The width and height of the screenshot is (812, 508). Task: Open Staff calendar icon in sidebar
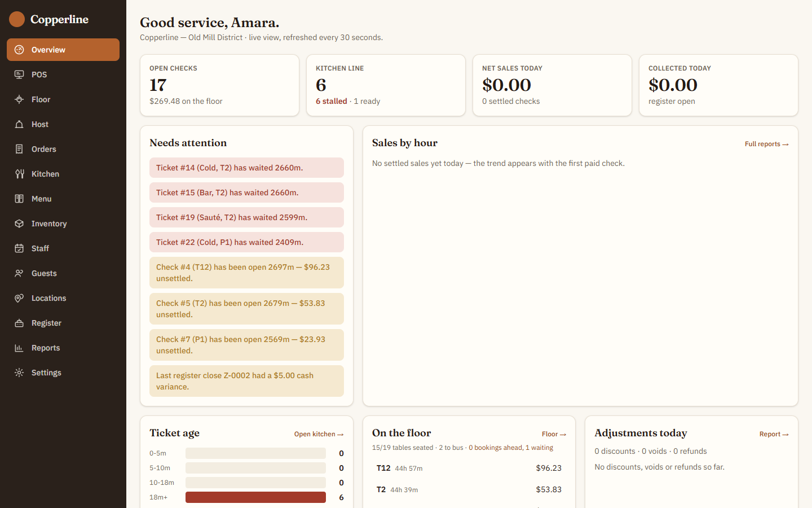(x=19, y=248)
